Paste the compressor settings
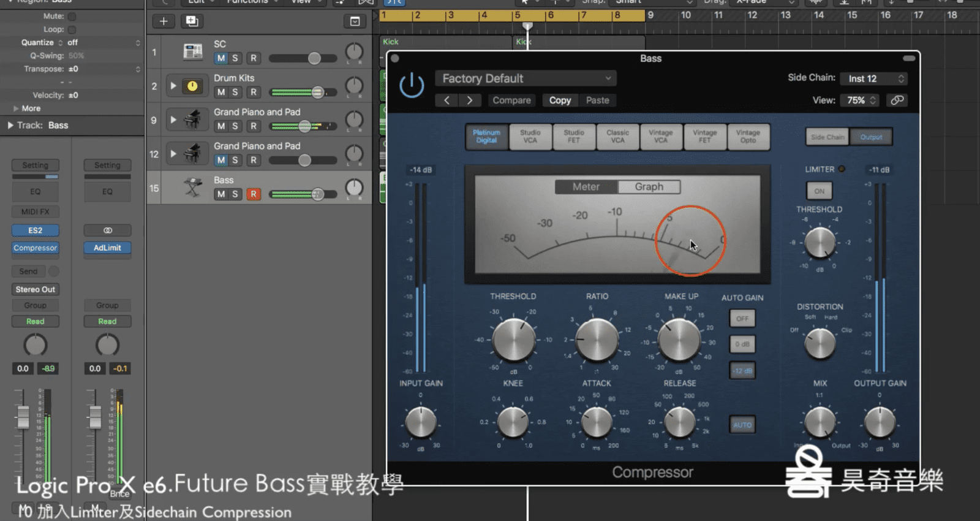 [597, 100]
